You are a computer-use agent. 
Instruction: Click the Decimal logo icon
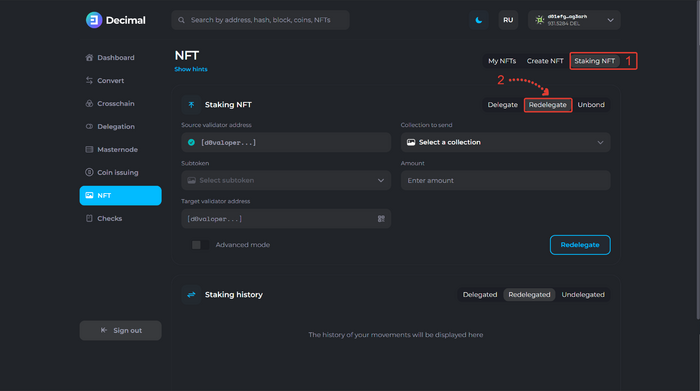pos(94,20)
